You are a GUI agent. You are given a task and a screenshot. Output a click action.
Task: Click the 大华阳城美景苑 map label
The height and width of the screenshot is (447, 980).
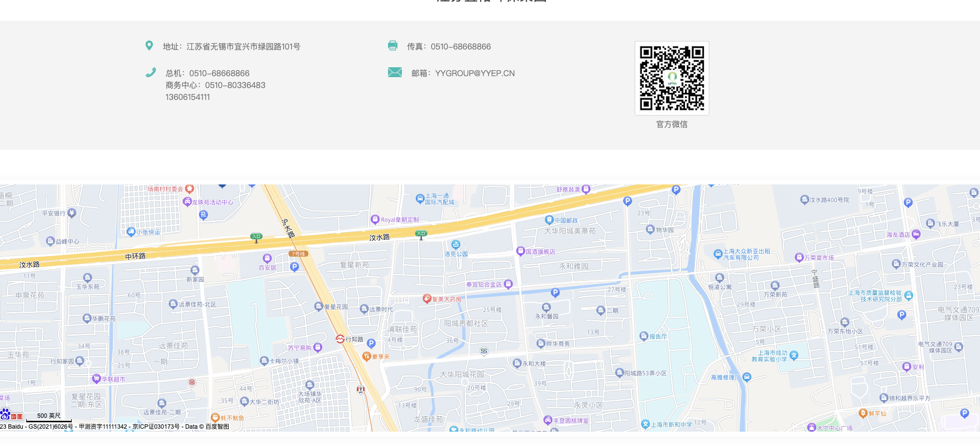coord(570,231)
